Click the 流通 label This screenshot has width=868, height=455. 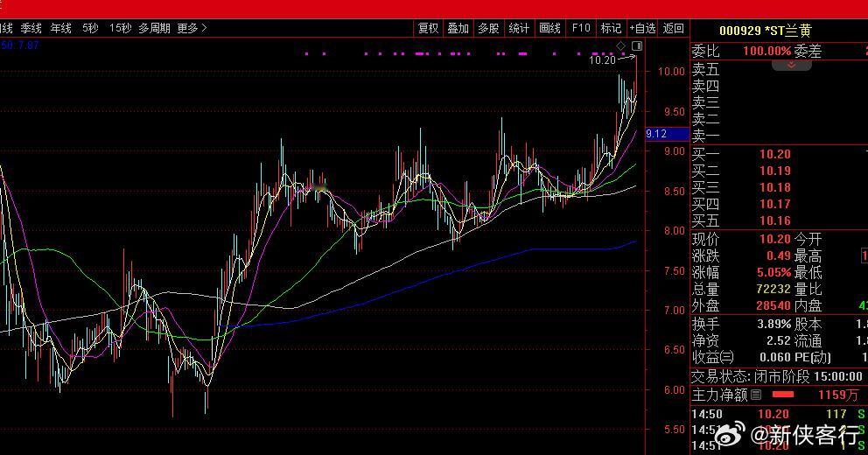tap(808, 341)
